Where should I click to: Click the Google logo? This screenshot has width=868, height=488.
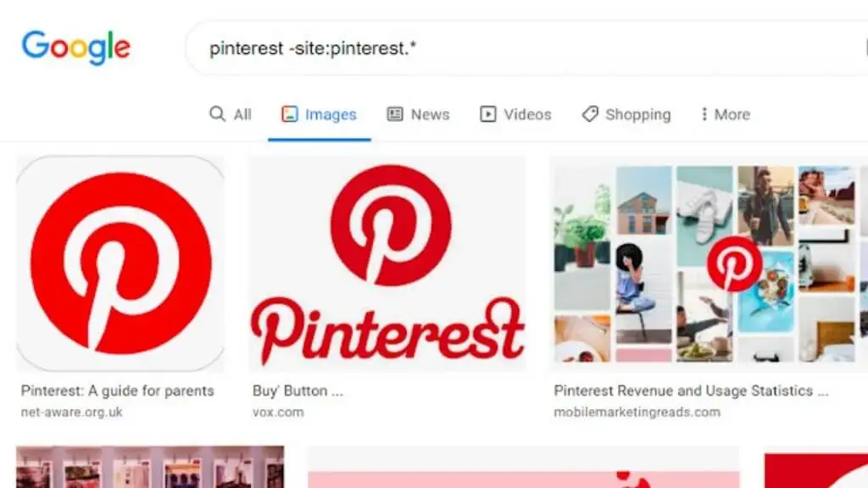click(76, 47)
